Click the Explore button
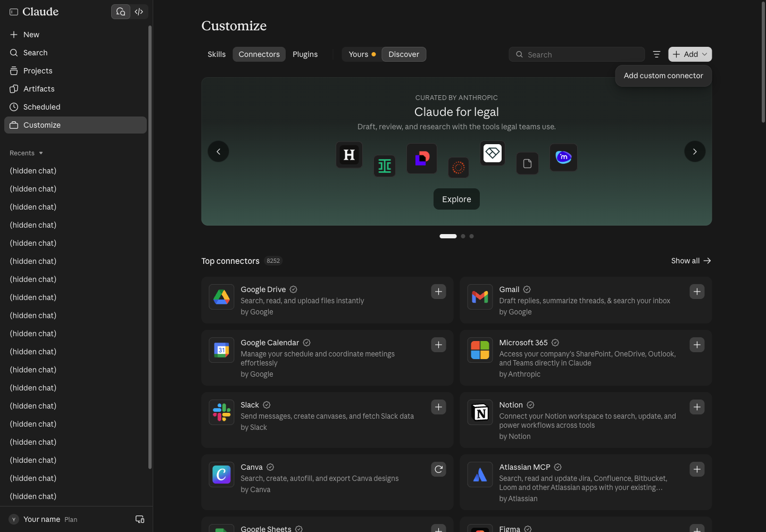 point(456,199)
